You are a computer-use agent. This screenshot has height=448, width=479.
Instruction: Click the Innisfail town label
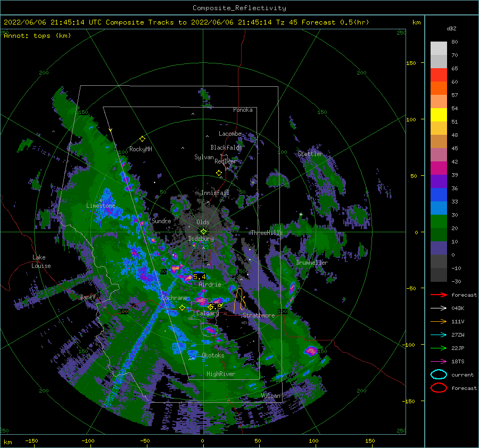click(x=215, y=193)
